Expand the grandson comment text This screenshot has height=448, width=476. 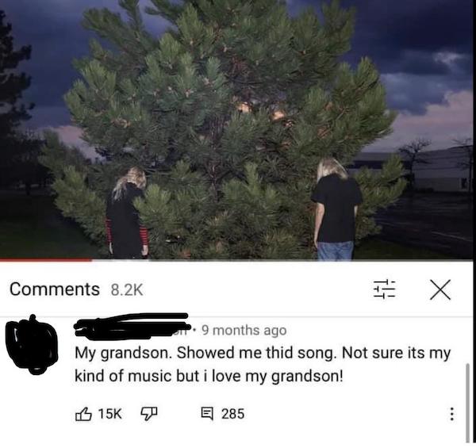[x=263, y=364]
